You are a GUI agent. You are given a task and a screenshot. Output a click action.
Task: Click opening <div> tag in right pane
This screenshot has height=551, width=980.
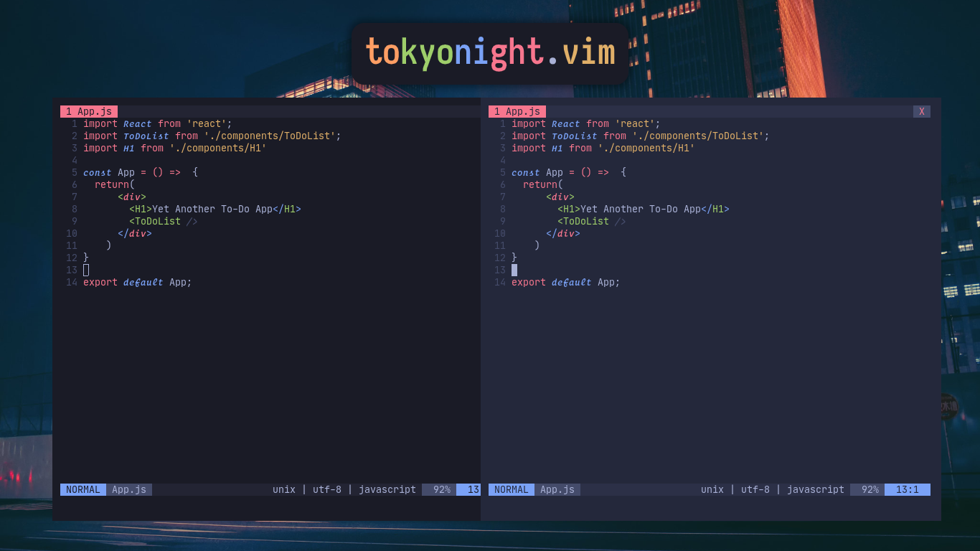point(560,197)
